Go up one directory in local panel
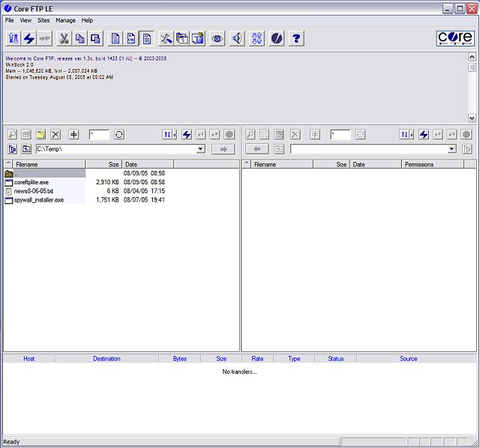Image resolution: width=480 pixels, height=448 pixels. [26, 149]
